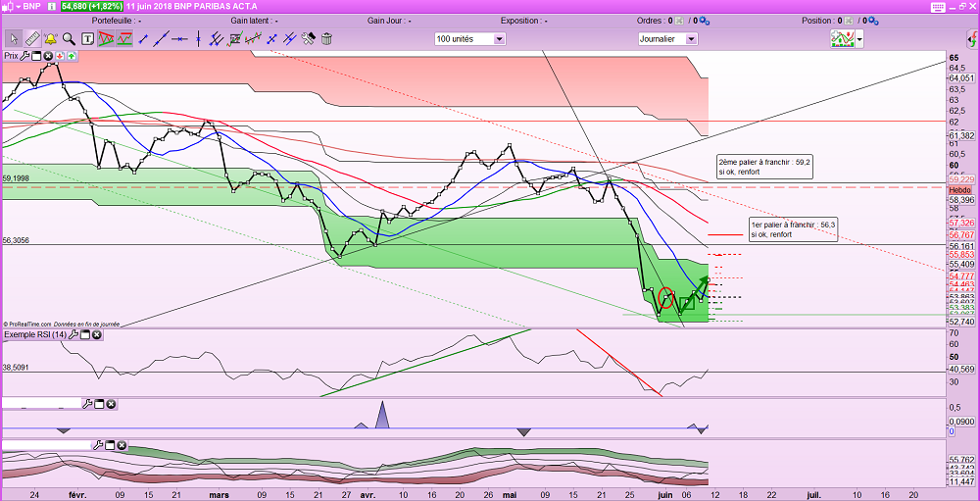Image resolution: width=980 pixels, height=501 pixels.
Task: Click the alert bell icon
Action: pyautogui.click(x=50, y=39)
